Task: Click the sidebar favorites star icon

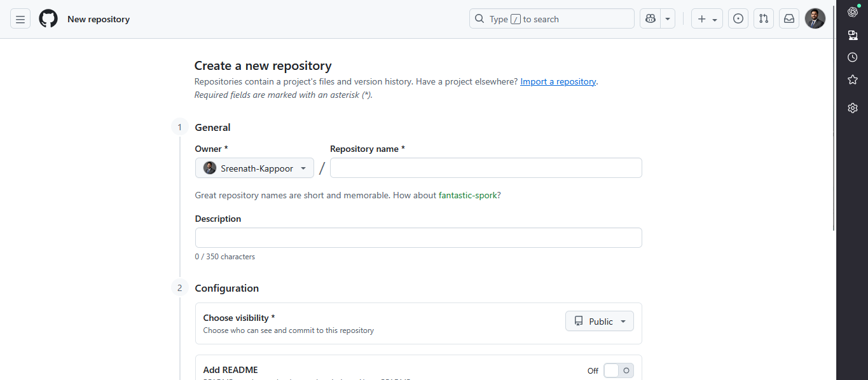Action: 853,79
